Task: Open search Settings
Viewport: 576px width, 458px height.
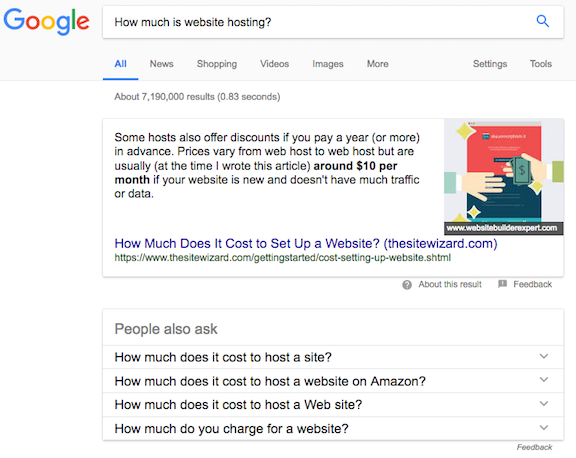Action: [x=490, y=64]
